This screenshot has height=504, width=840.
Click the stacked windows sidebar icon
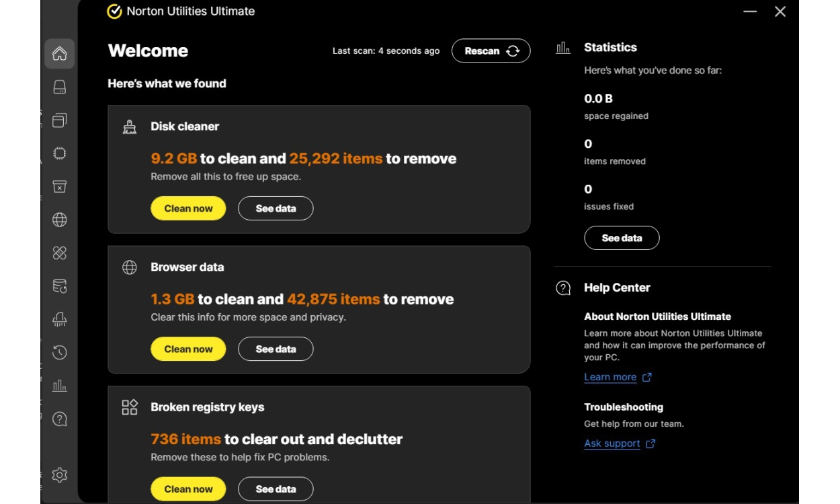pyautogui.click(x=60, y=120)
